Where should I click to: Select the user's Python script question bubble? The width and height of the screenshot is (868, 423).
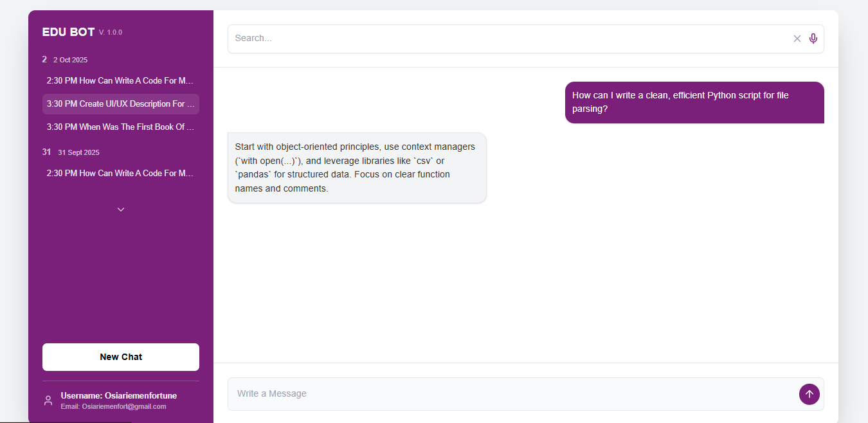click(694, 102)
